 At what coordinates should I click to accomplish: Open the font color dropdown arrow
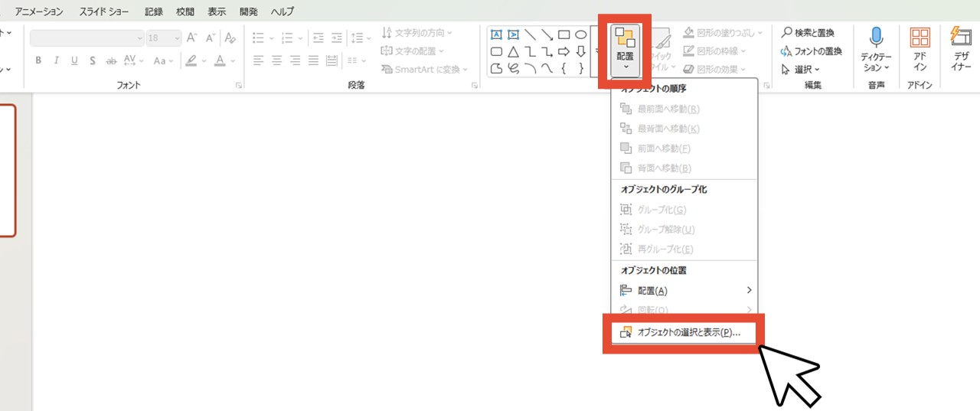[233, 60]
